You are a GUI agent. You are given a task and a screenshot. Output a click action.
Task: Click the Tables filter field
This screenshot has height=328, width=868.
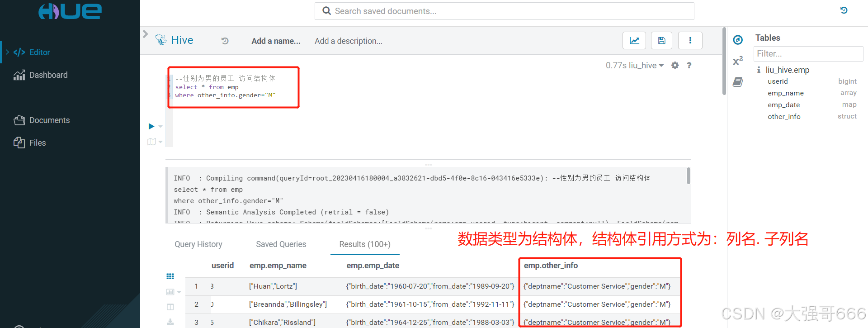(808, 54)
